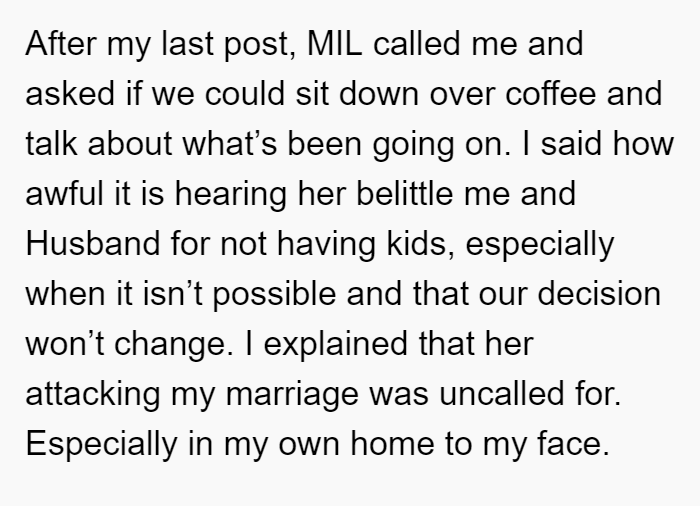700x506 pixels.
Task: Click on the word "uncalled"
Action: pos(502,394)
